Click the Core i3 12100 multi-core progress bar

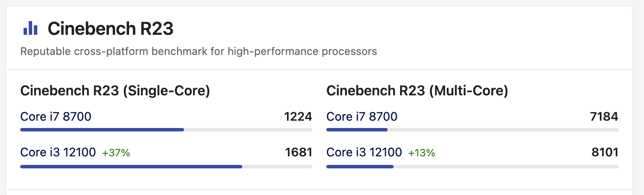[x=472, y=166]
